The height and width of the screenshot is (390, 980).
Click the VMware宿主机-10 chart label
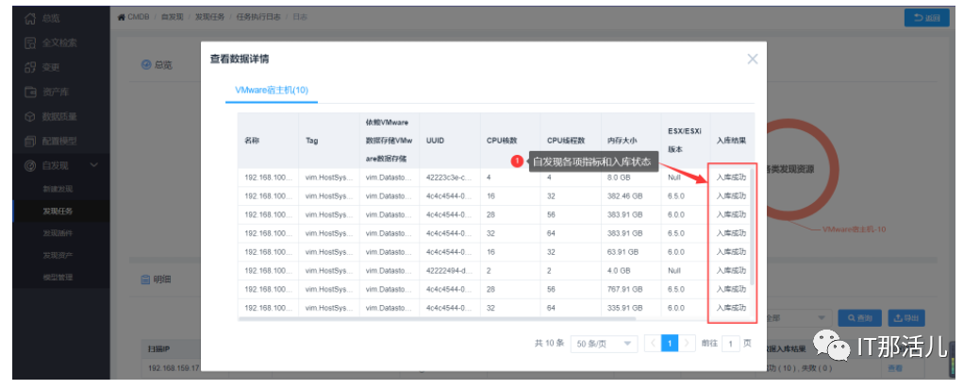(854, 229)
